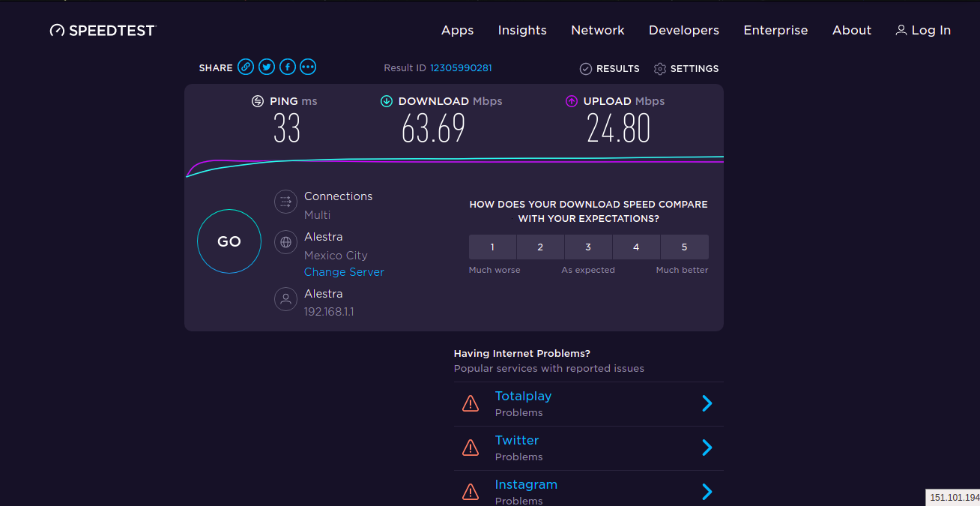Image resolution: width=980 pixels, height=506 pixels.
Task: Click the Change Server link
Action: tap(344, 272)
